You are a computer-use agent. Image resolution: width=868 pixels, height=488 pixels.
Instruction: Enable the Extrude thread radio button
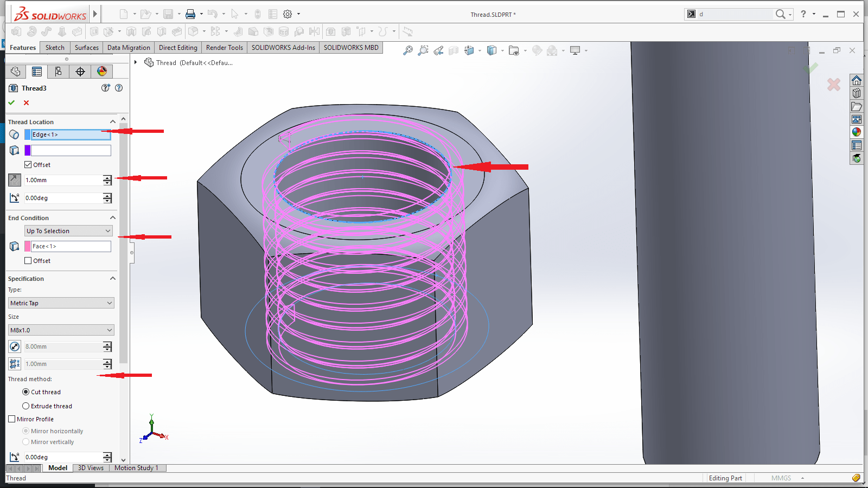(x=25, y=406)
